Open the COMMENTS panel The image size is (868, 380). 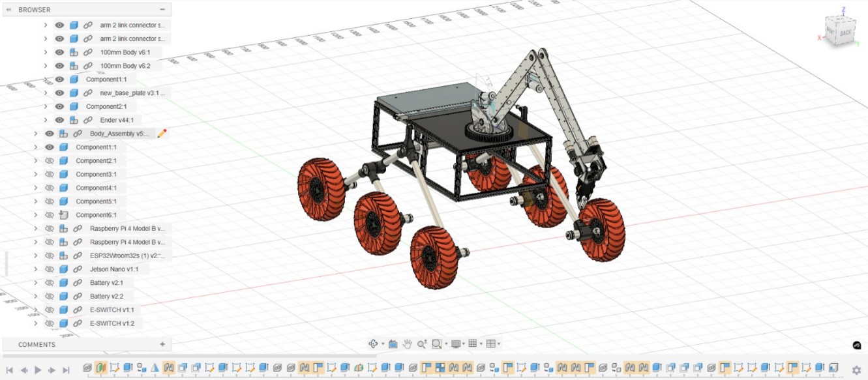pyautogui.click(x=37, y=344)
